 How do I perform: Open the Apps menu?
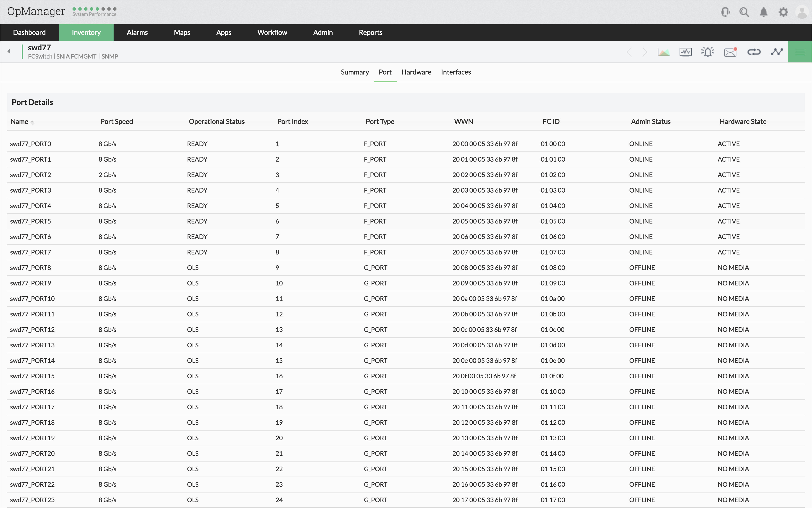pos(224,33)
